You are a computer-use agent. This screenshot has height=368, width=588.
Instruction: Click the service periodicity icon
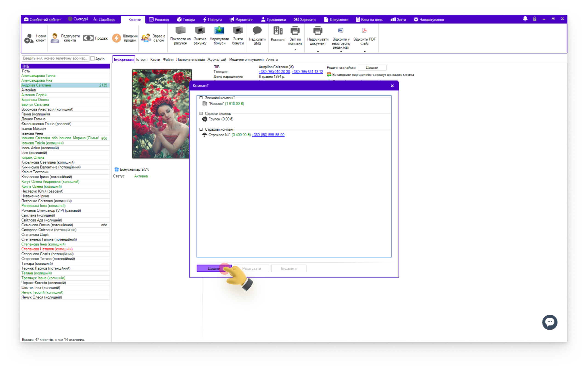point(329,75)
